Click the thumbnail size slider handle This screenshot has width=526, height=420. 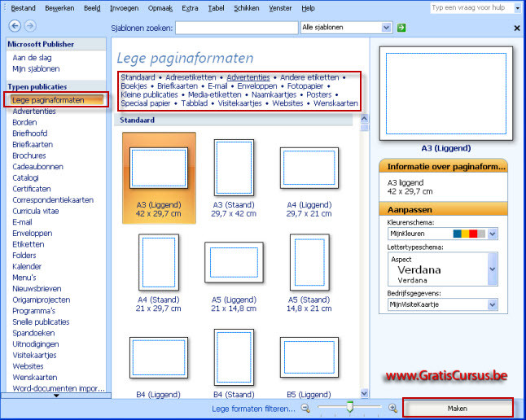coord(350,407)
